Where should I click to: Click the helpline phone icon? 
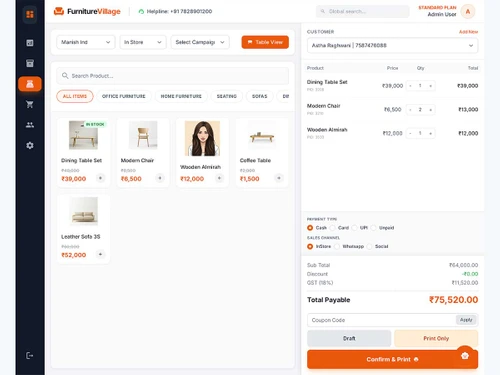pos(141,11)
